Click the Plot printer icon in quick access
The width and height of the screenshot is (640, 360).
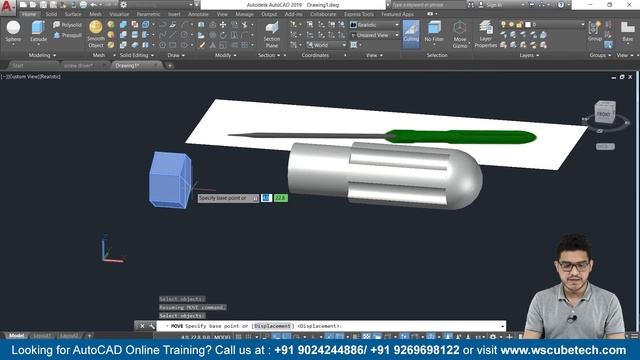pos(83,5)
